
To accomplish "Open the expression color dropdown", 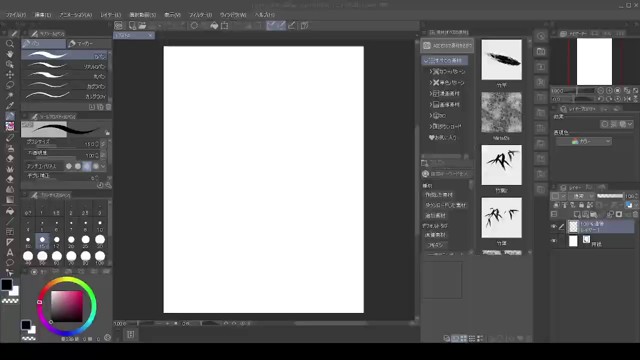I will click(x=584, y=141).
